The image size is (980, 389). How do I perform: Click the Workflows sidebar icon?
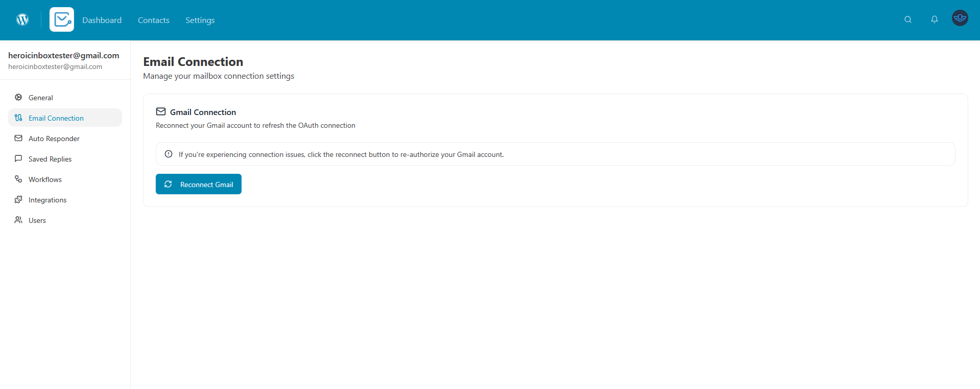pyautogui.click(x=18, y=179)
